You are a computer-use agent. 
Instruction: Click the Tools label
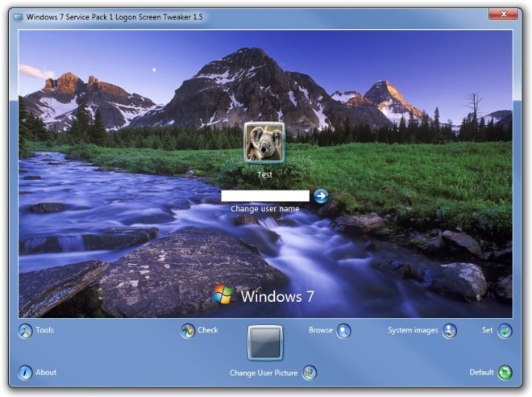pyautogui.click(x=45, y=330)
